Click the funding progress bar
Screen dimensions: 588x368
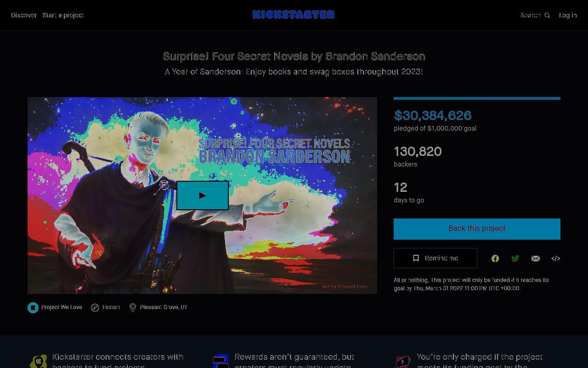477,98
